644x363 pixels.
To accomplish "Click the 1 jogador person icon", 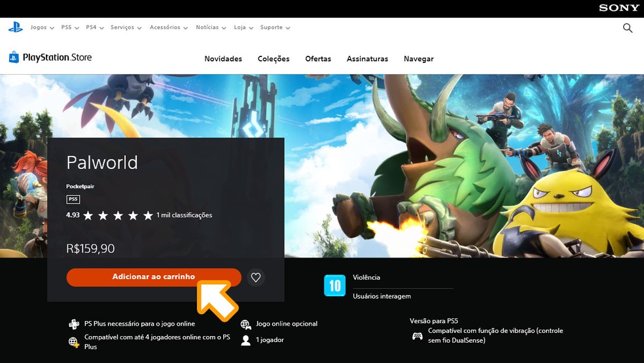I will (245, 340).
